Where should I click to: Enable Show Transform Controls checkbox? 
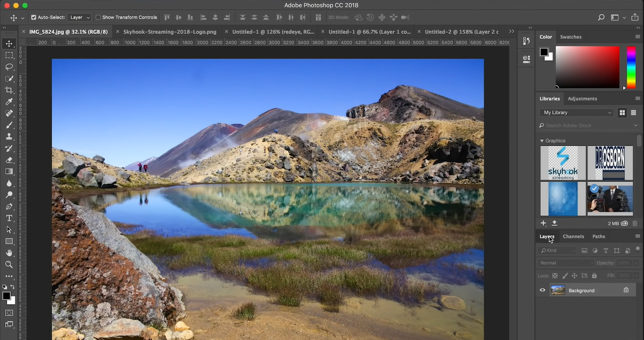(98, 17)
